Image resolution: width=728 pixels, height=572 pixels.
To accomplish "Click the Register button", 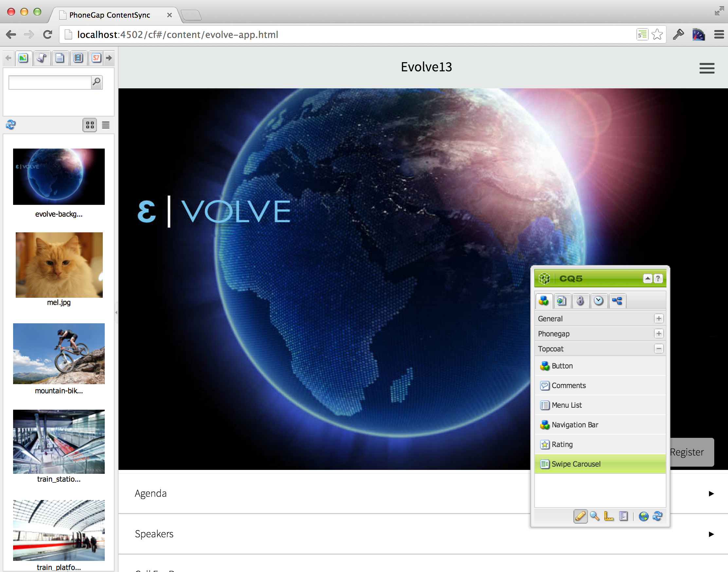I will click(x=691, y=452).
